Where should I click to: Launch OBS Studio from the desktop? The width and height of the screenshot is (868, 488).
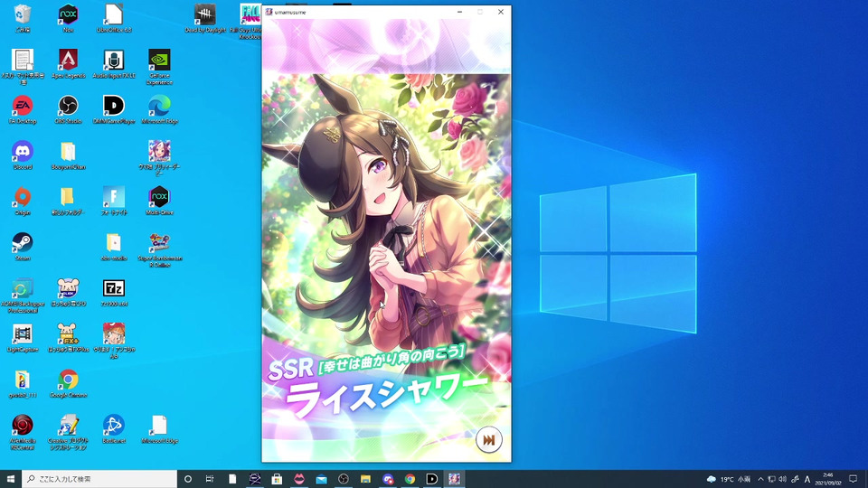68,109
